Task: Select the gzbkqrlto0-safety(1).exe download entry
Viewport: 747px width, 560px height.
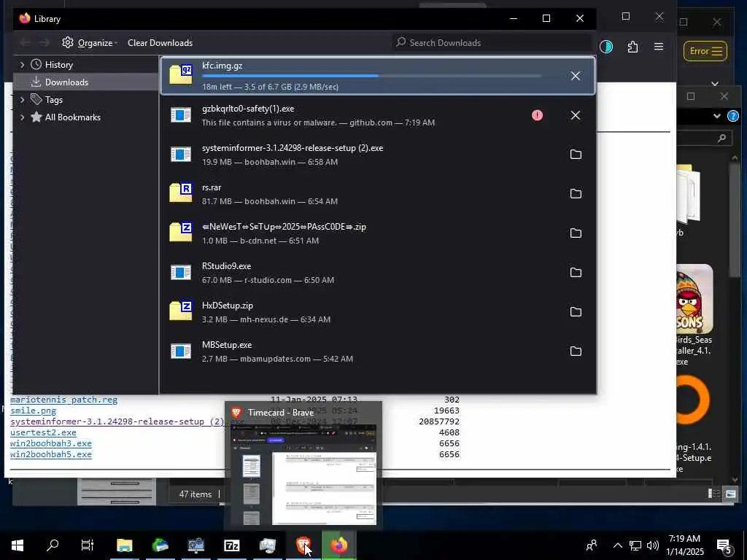Action: tap(378, 115)
